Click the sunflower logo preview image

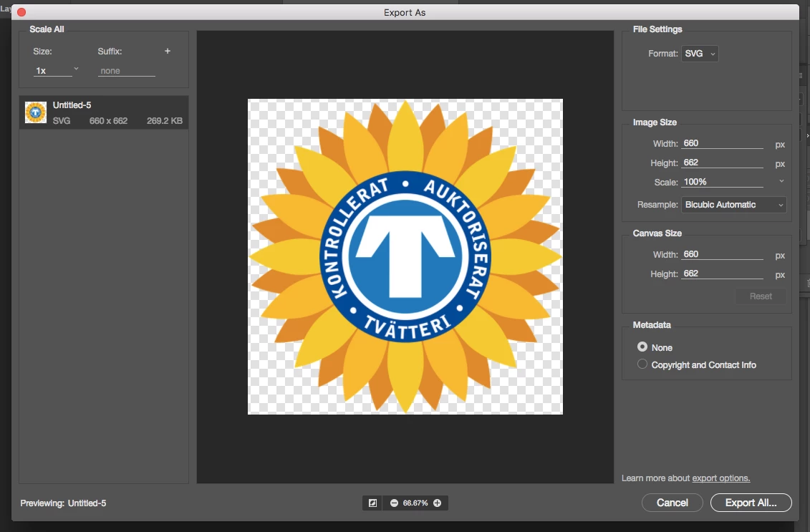[405, 257]
